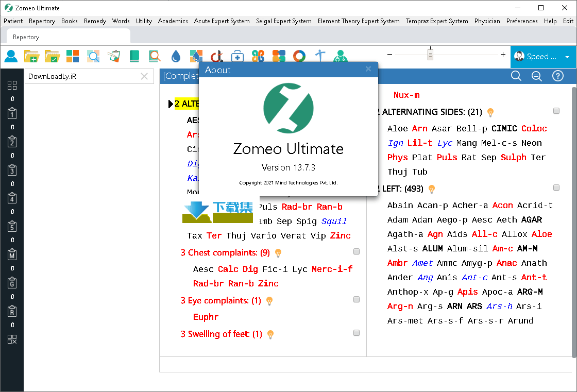The height and width of the screenshot is (392, 577).
Task: Check the Left: (493) rubric checkbox
Action: 556,188
